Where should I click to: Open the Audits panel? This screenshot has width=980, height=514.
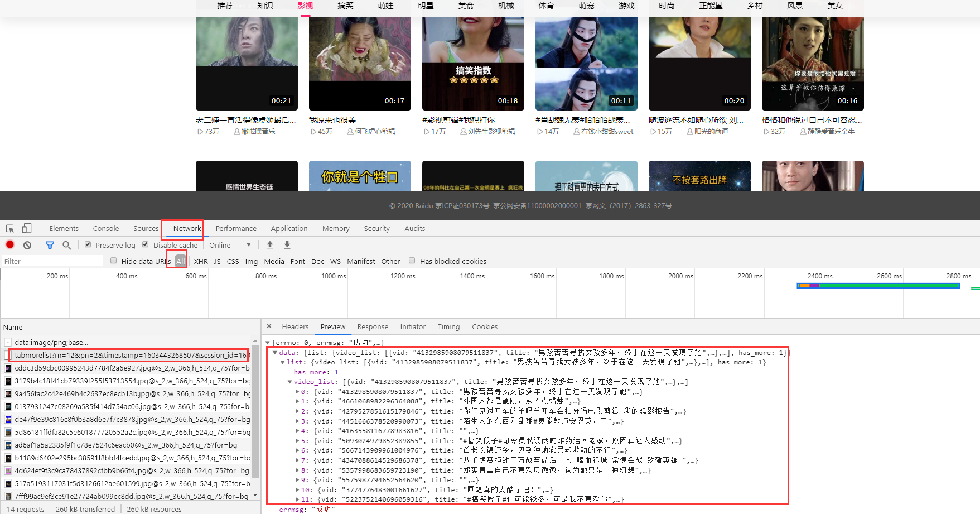pyautogui.click(x=414, y=228)
